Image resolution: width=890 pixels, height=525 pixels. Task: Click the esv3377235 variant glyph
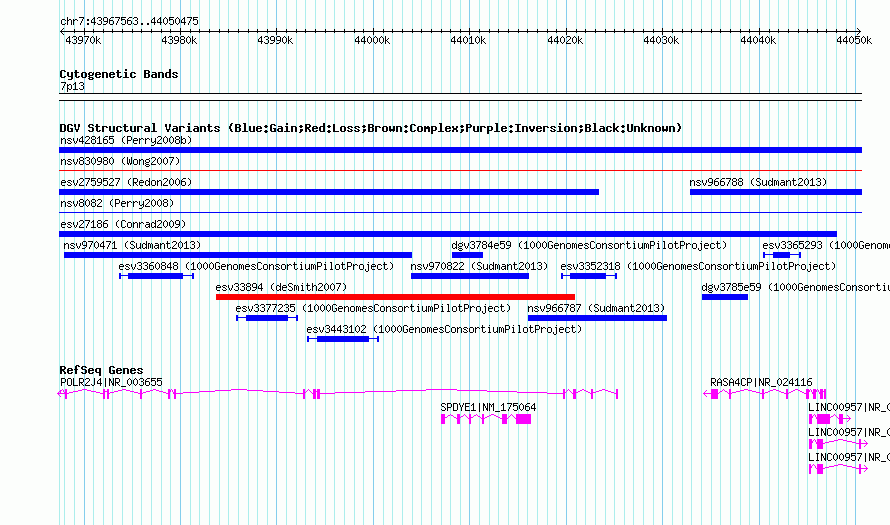267,318
